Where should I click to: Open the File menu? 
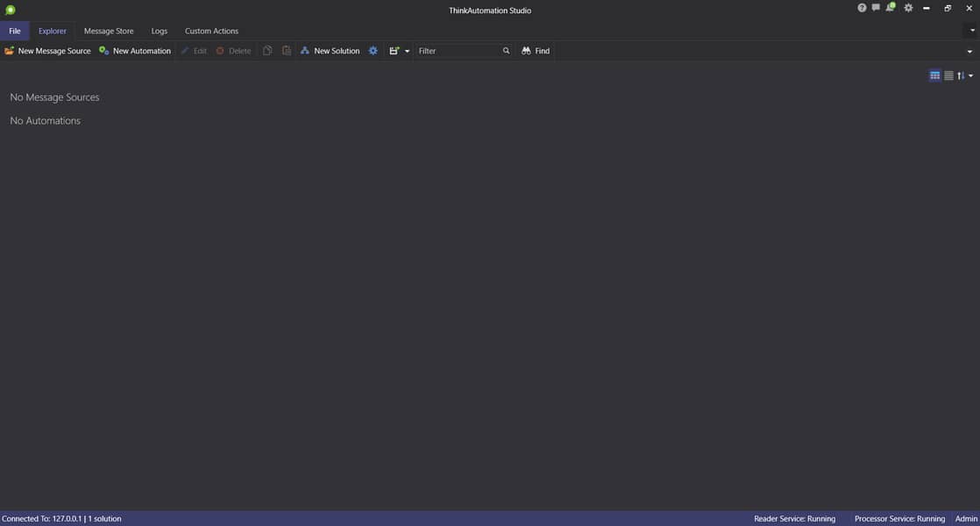pos(14,31)
